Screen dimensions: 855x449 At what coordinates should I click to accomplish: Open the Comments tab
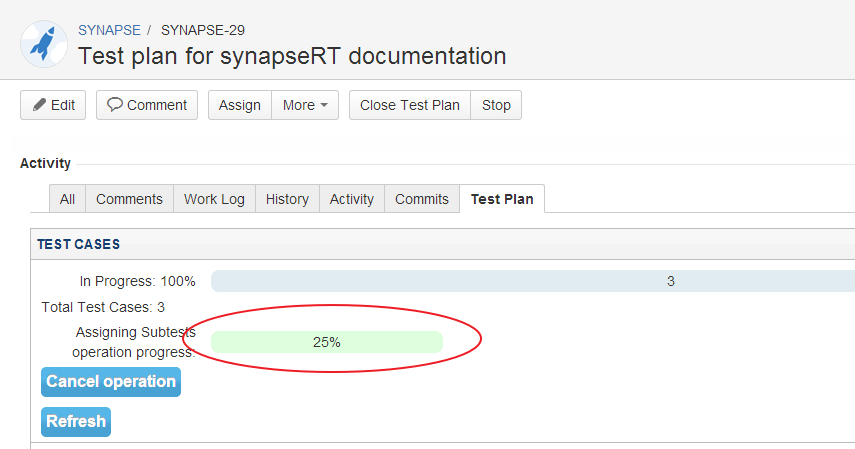129,199
